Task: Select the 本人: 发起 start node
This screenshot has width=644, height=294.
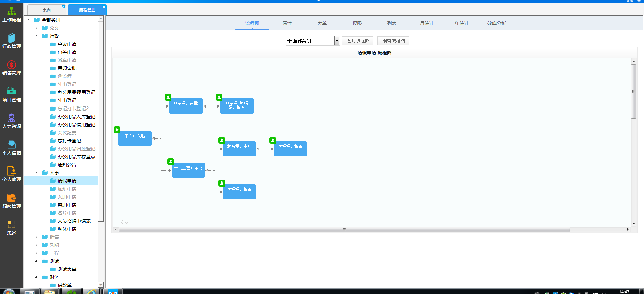Action: (135, 138)
